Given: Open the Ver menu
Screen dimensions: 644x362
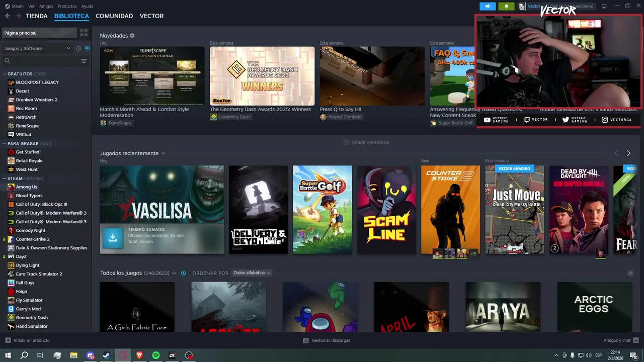Looking at the screenshot, I should coord(31,6).
